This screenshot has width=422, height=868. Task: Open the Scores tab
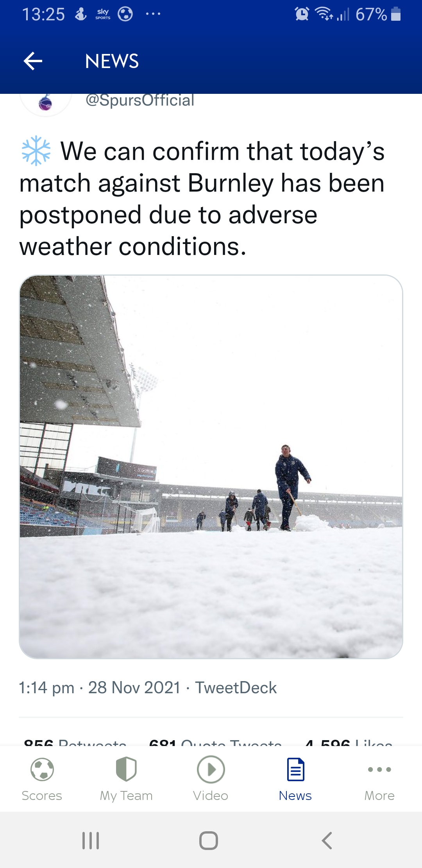(42, 779)
